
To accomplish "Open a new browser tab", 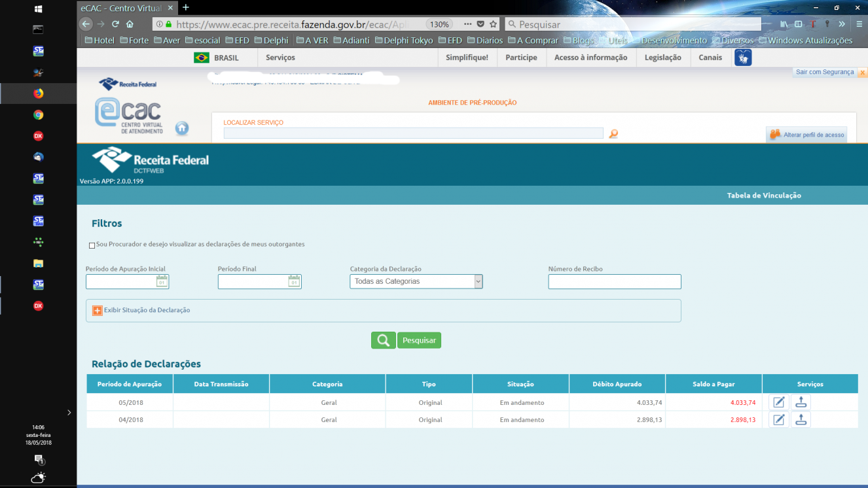I will 186,7.
